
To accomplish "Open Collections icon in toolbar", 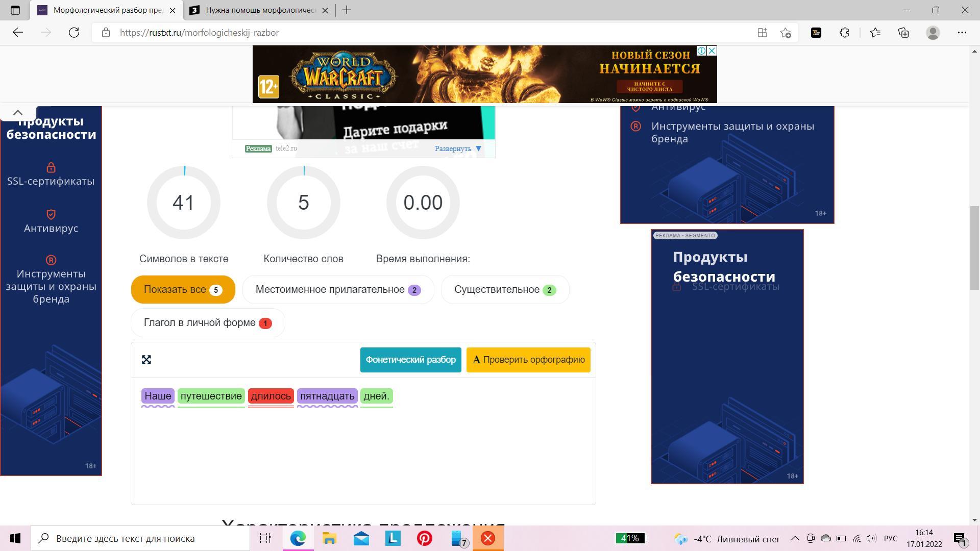I will [903, 33].
